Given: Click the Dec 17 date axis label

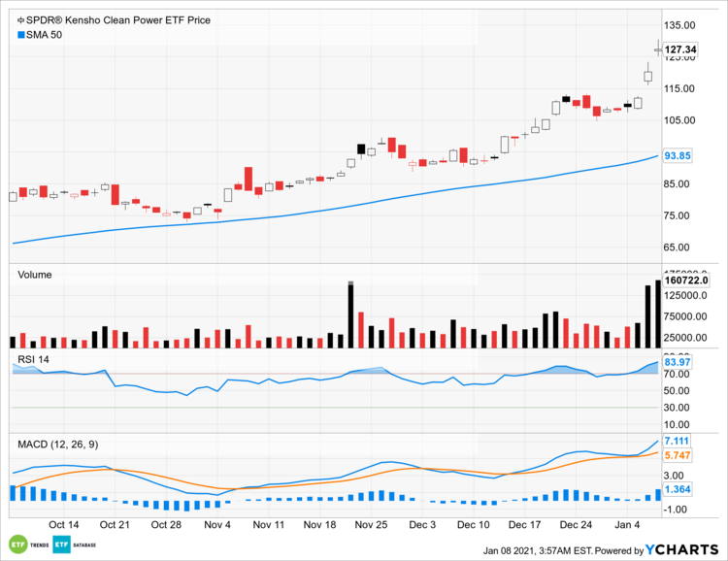Looking at the screenshot, I should 524,524.
